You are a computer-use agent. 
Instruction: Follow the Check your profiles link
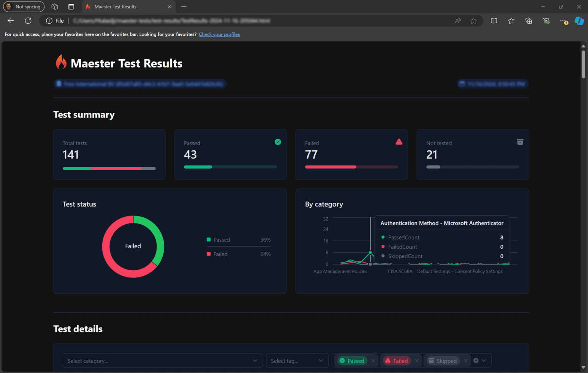pyautogui.click(x=219, y=34)
